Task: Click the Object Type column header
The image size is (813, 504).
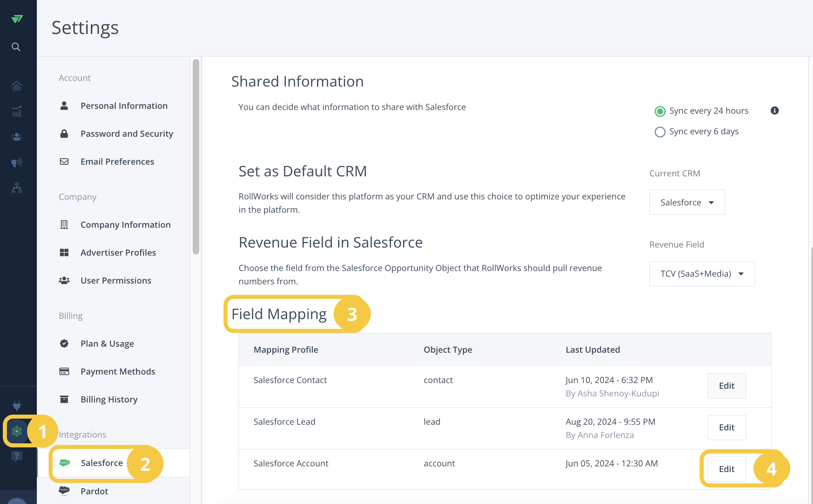Action: tap(448, 349)
